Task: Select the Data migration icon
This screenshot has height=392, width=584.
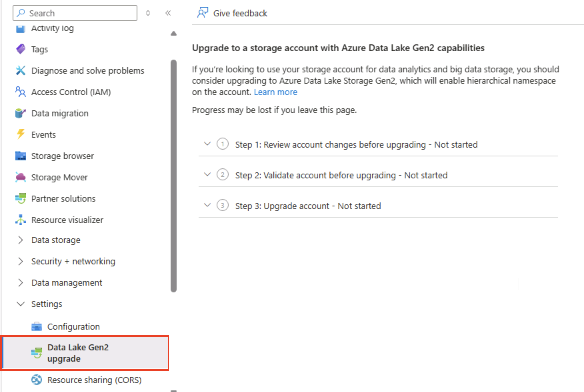Action: (x=20, y=113)
